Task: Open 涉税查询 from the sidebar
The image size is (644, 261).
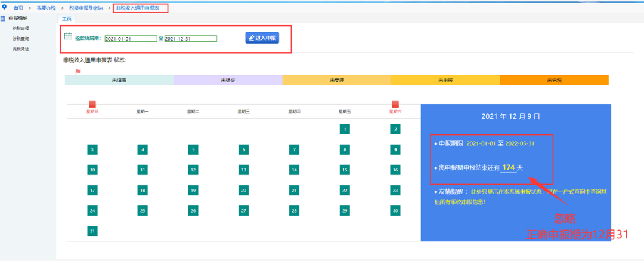Action: 21,38
